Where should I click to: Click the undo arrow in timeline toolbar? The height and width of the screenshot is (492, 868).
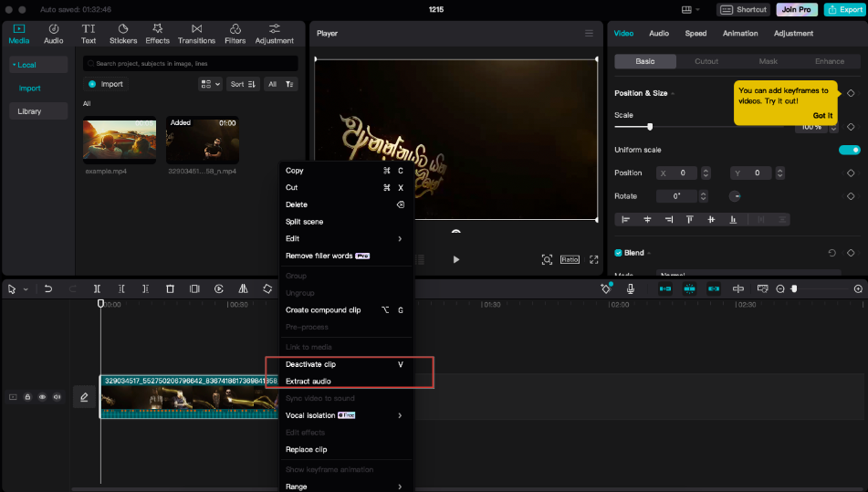48,288
